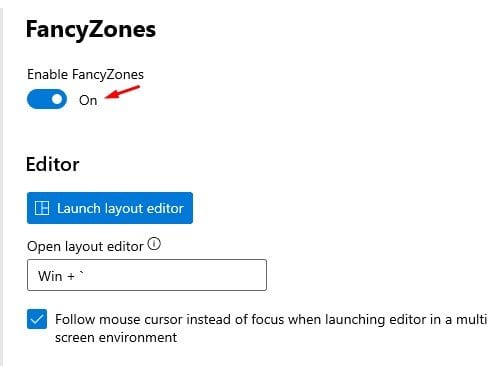Select the FancyZones page heading
Viewport: 499px width, 366px height.
pos(91,29)
